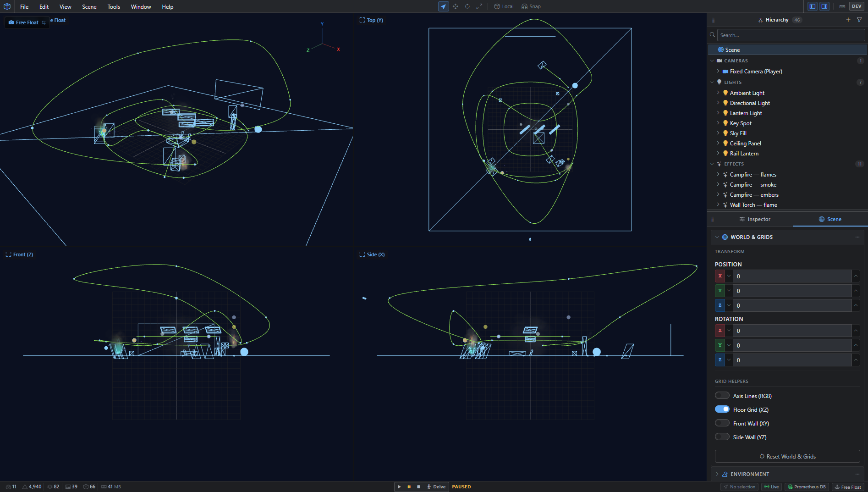
Task: Select the pointer selection tool
Action: pos(443,6)
